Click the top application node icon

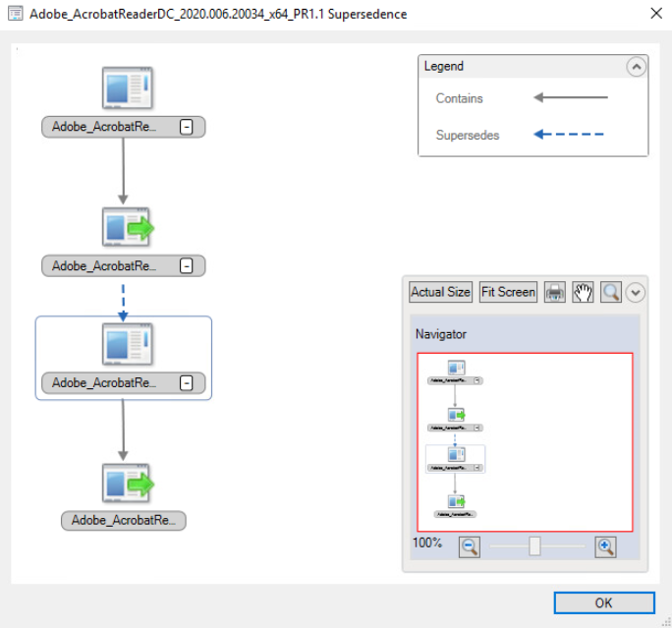tap(128, 87)
